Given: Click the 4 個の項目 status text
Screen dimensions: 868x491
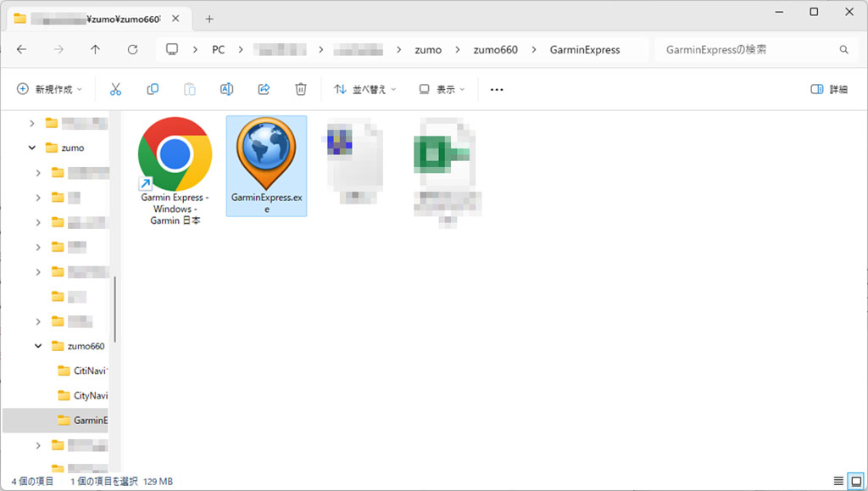Looking at the screenshot, I should (x=33, y=482).
